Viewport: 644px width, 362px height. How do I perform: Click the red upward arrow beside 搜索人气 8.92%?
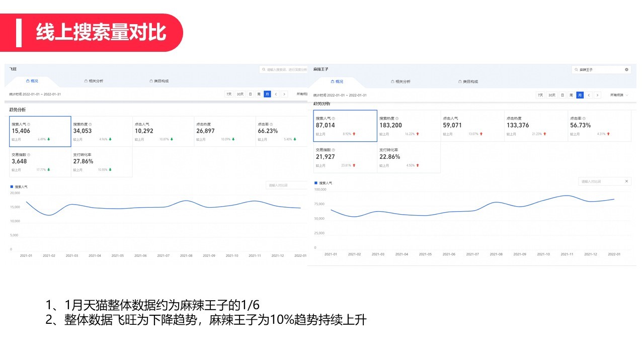[354, 134]
